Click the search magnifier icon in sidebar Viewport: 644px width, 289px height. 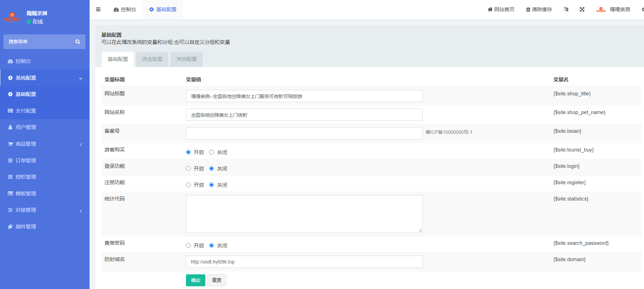pyautogui.click(x=78, y=42)
